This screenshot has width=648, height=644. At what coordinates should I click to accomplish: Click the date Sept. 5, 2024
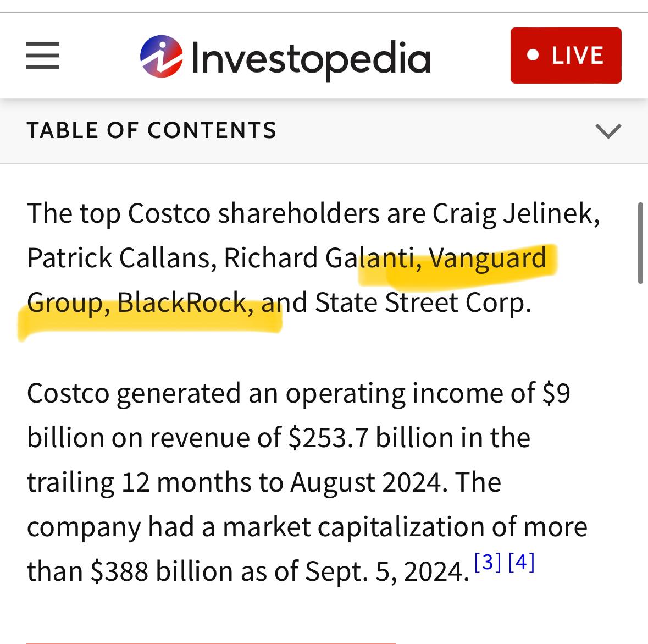(387, 571)
